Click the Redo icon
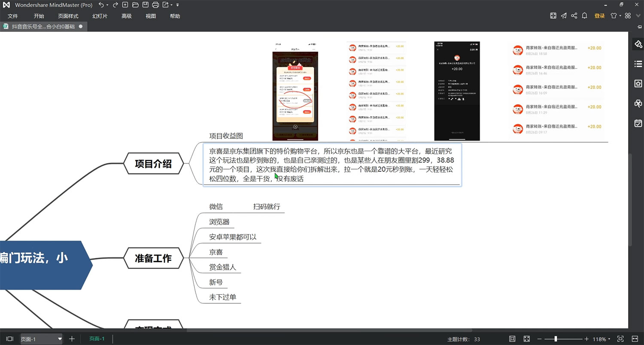Image resolution: width=644 pixels, height=345 pixels. (x=115, y=5)
